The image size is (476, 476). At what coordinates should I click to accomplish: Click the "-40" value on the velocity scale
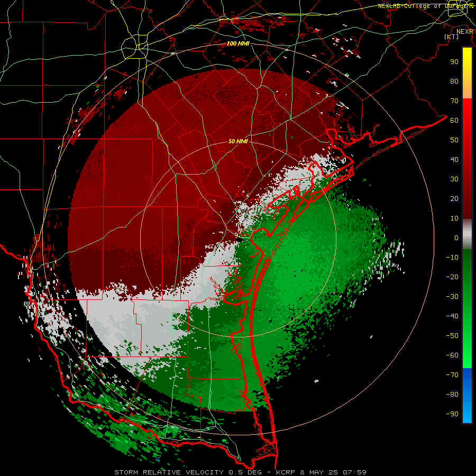tap(452, 316)
